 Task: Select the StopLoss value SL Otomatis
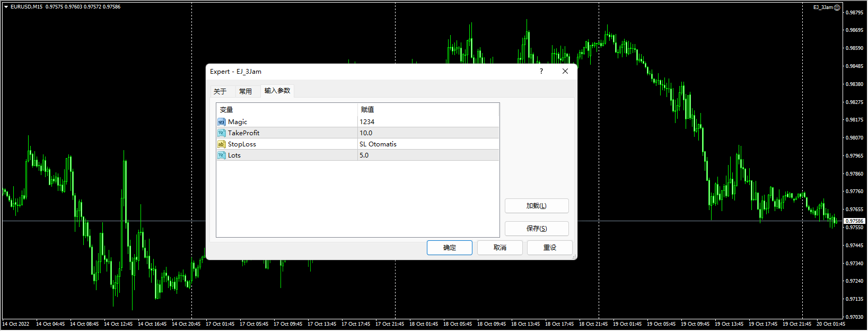pyautogui.click(x=428, y=144)
